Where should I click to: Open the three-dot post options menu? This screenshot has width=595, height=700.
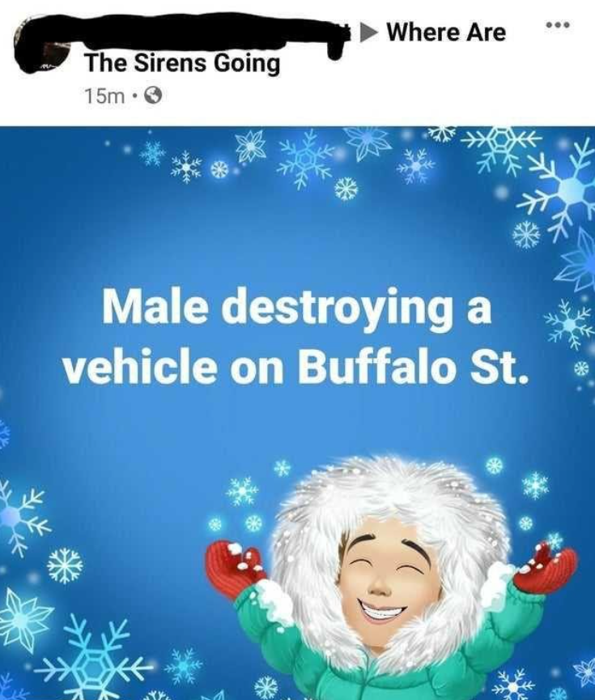(558, 25)
